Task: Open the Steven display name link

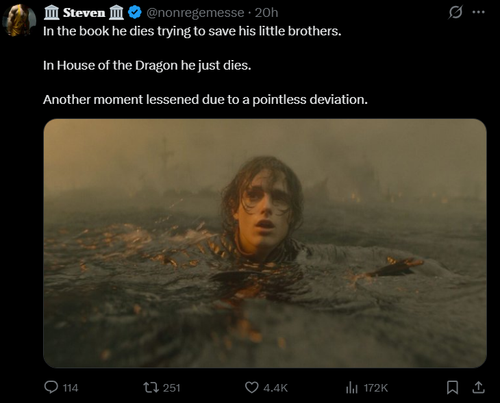Action: coord(84,13)
